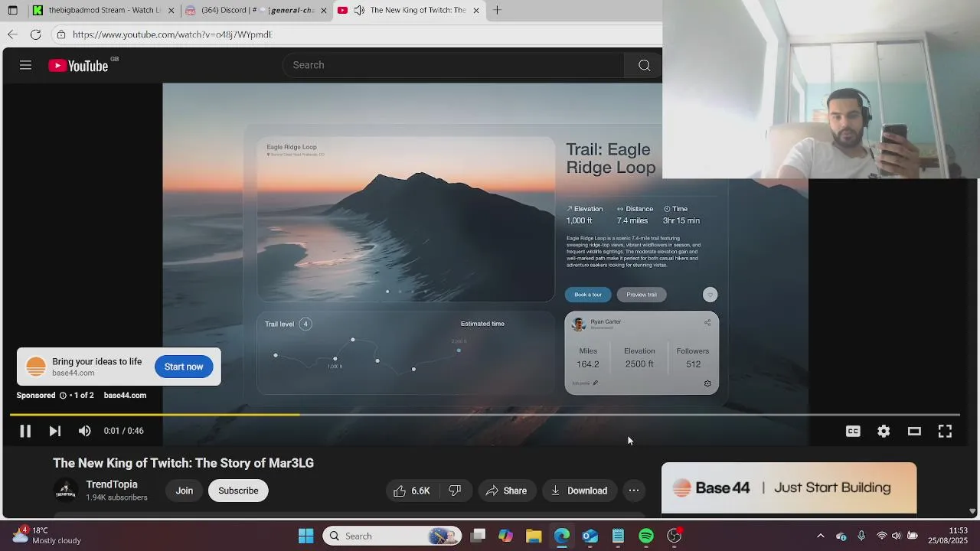The width and height of the screenshot is (980, 551).
Task: Open the weather widget showing 18°C
Action: pyautogui.click(x=46, y=536)
